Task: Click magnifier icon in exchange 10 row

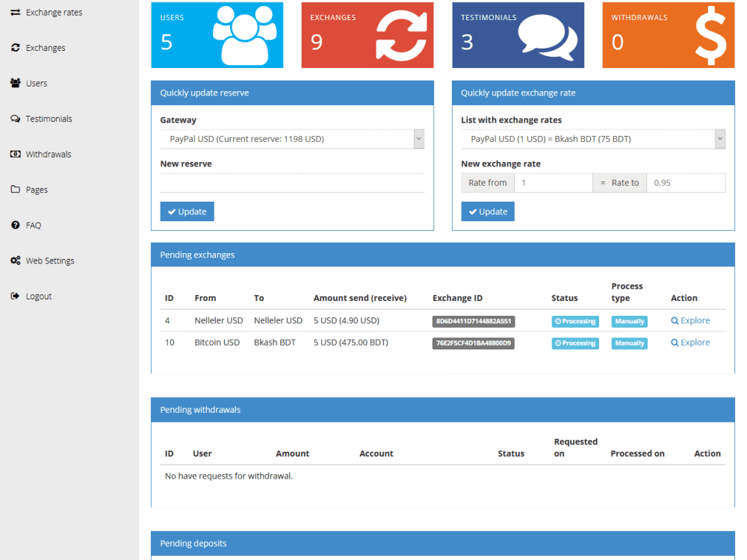Action: pos(675,343)
